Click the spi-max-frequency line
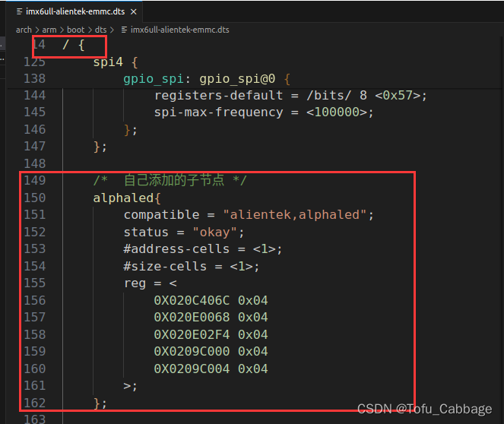This screenshot has height=424, width=504. (264, 112)
